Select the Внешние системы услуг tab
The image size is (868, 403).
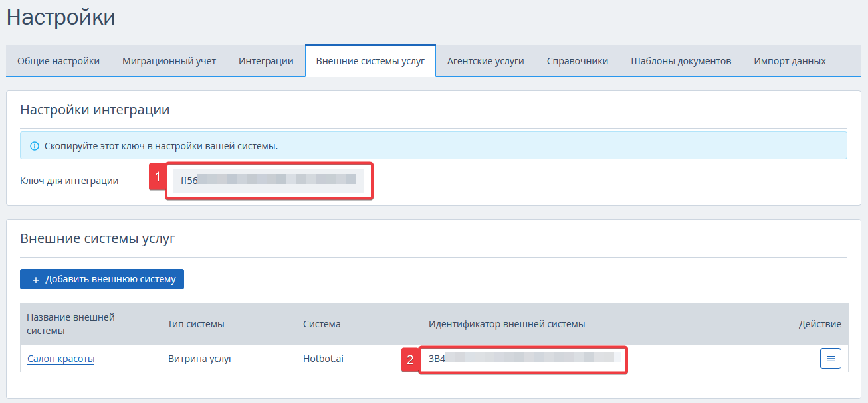[x=370, y=61]
